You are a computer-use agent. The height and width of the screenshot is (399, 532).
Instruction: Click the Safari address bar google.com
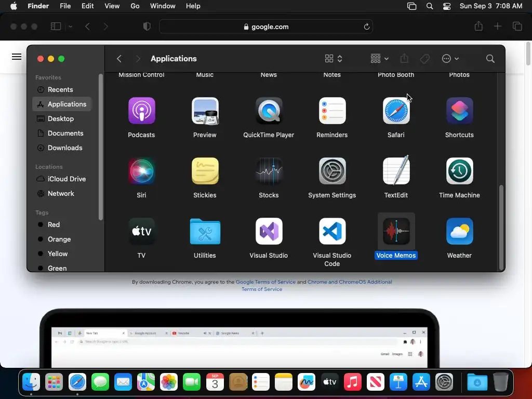[x=266, y=27]
